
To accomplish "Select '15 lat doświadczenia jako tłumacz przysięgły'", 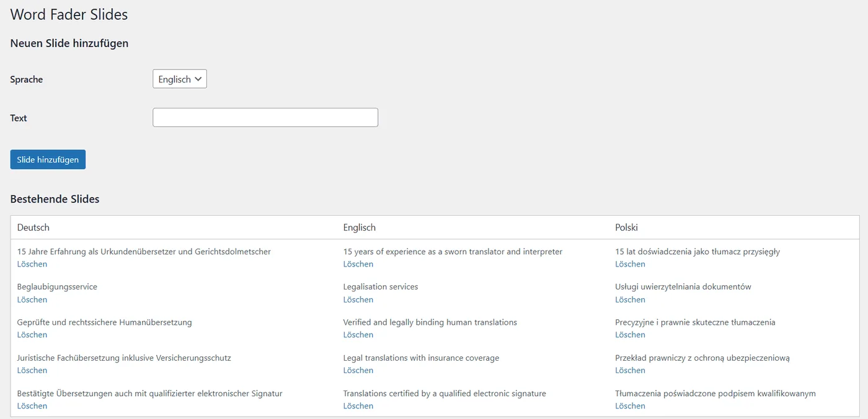I will (x=697, y=252).
